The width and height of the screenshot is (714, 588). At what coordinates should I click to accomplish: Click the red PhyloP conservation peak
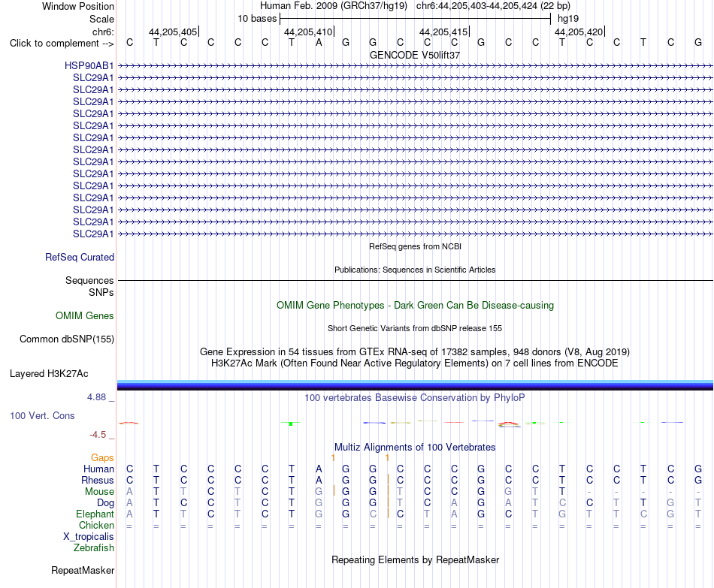(509, 424)
